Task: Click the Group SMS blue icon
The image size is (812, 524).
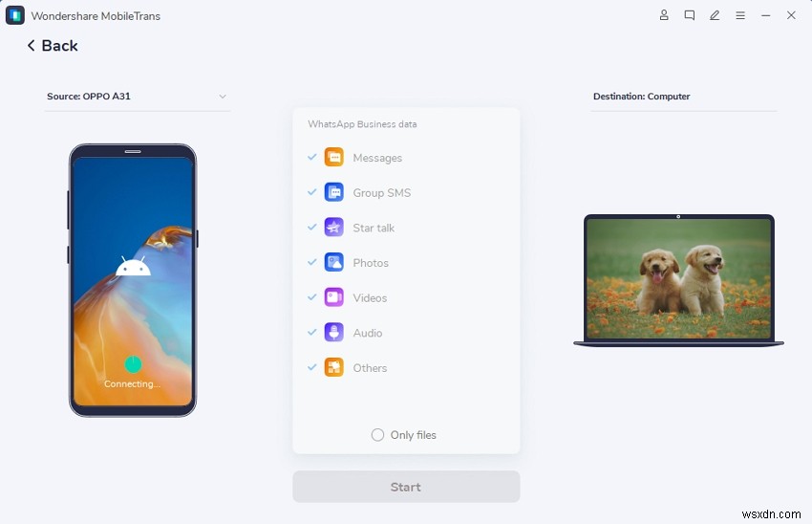Action: 334,192
